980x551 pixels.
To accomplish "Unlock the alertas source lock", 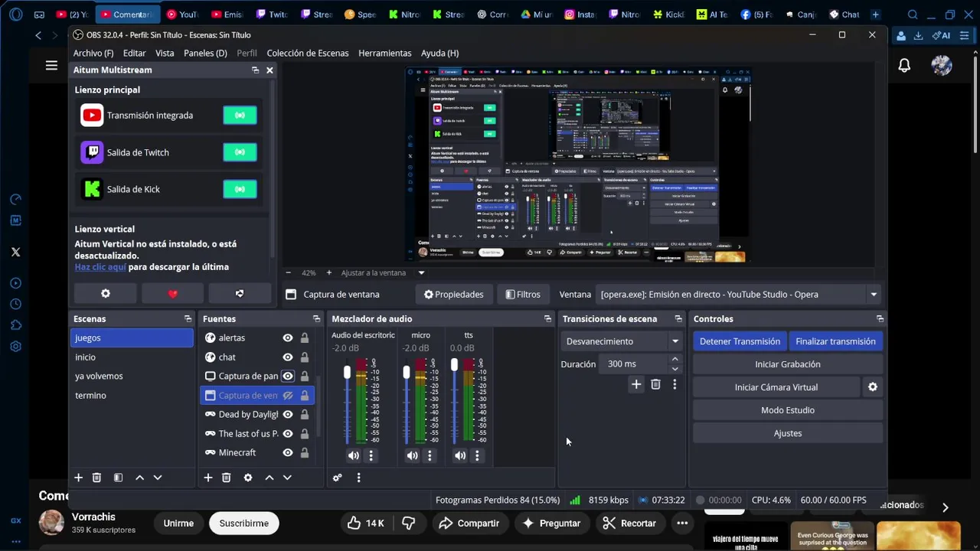I will [x=304, y=337].
